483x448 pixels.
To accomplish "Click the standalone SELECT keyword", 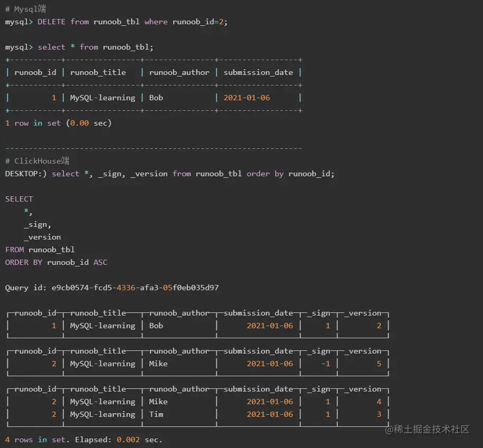I will coord(19,199).
